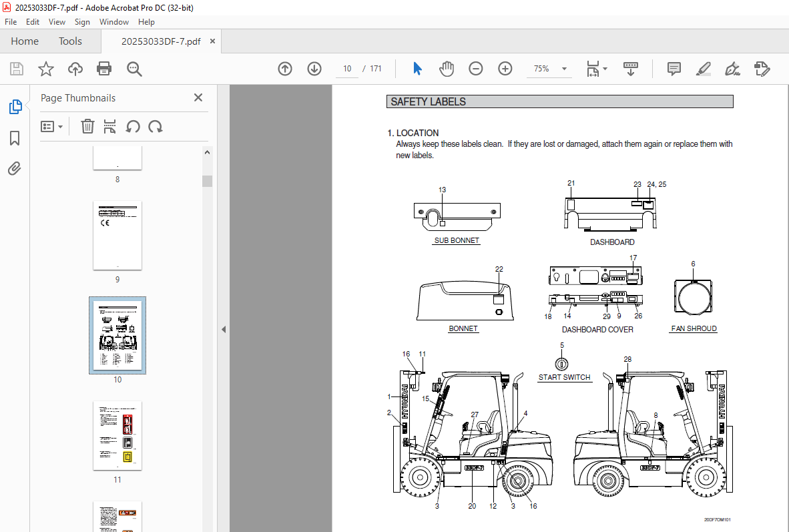Screen dimensions: 789x532
Task: Click the 171 total pages text
Action: (x=375, y=69)
